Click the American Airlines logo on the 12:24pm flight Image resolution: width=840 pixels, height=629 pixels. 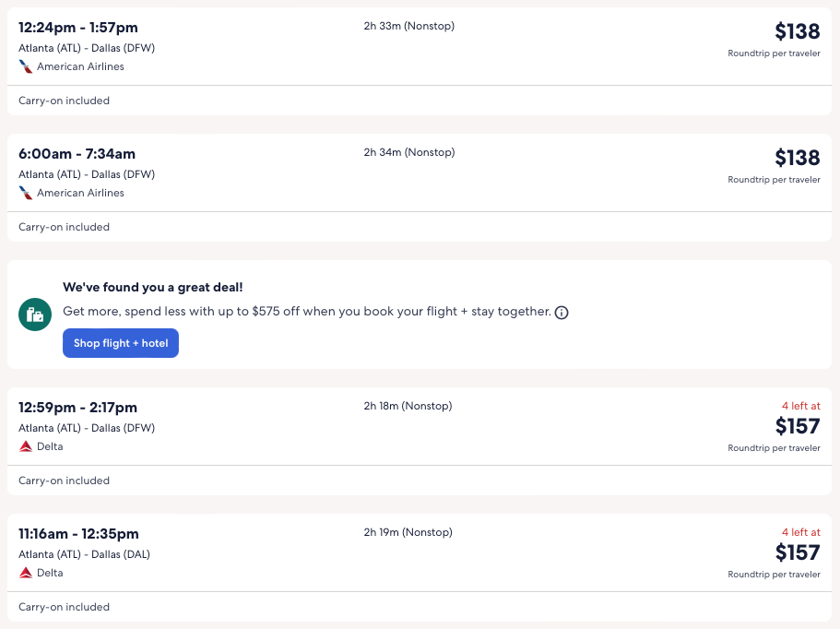point(26,66)
